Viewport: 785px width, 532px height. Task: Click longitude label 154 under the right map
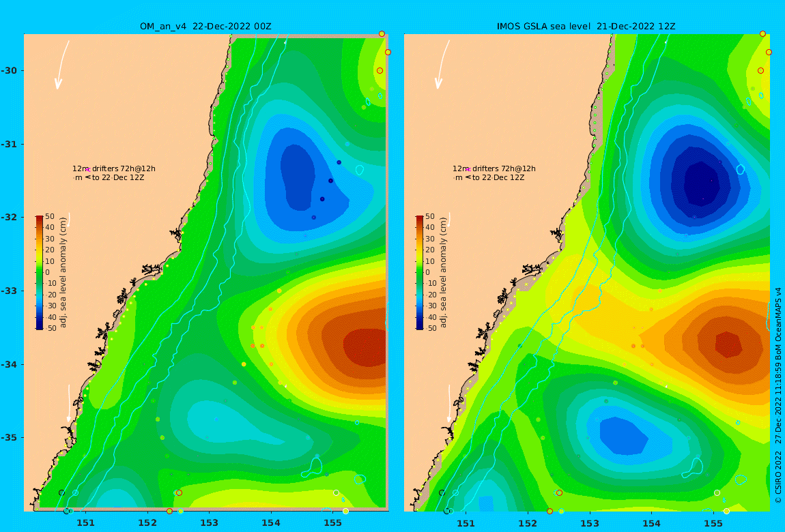pyautogui.click(x=651, y=524)
